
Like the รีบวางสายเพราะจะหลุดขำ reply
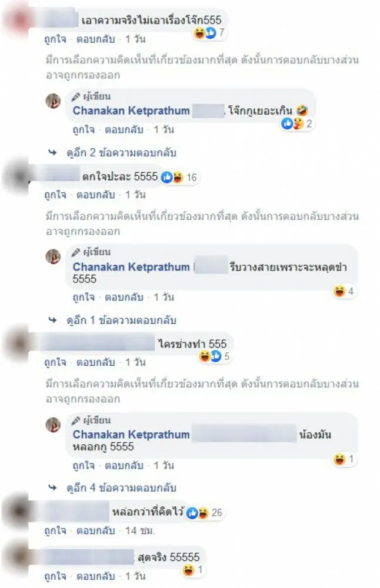(84, 298)
